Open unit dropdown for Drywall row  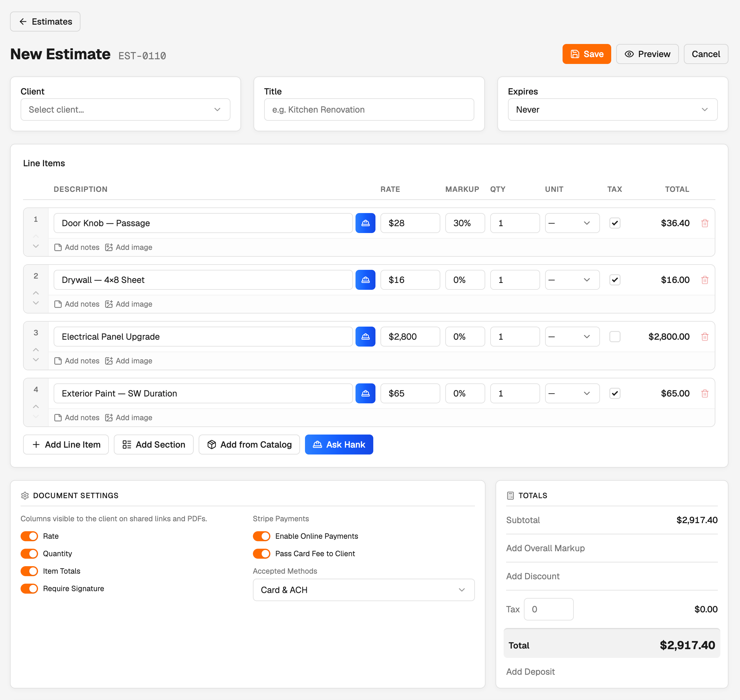click(572, 280)
